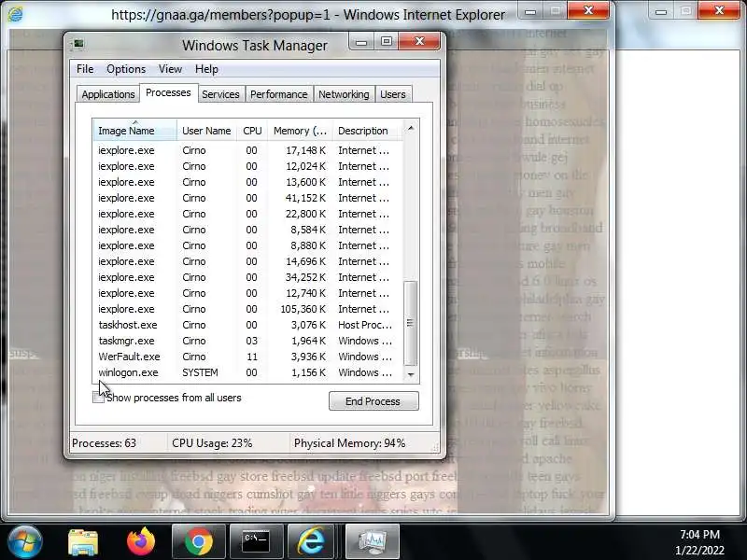Open the Options menu
This screenshot has width=747, height=560.
click(x=126, y=69)
